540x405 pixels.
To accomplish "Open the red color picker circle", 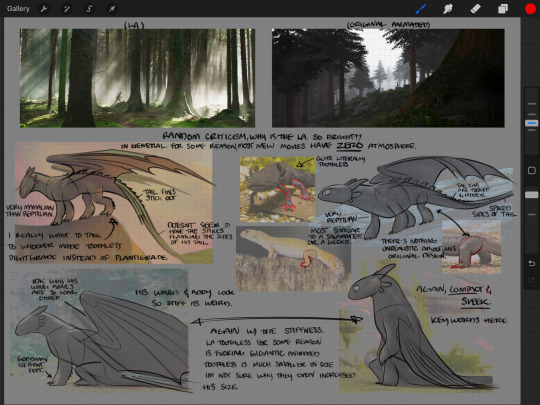I will 530,9.
